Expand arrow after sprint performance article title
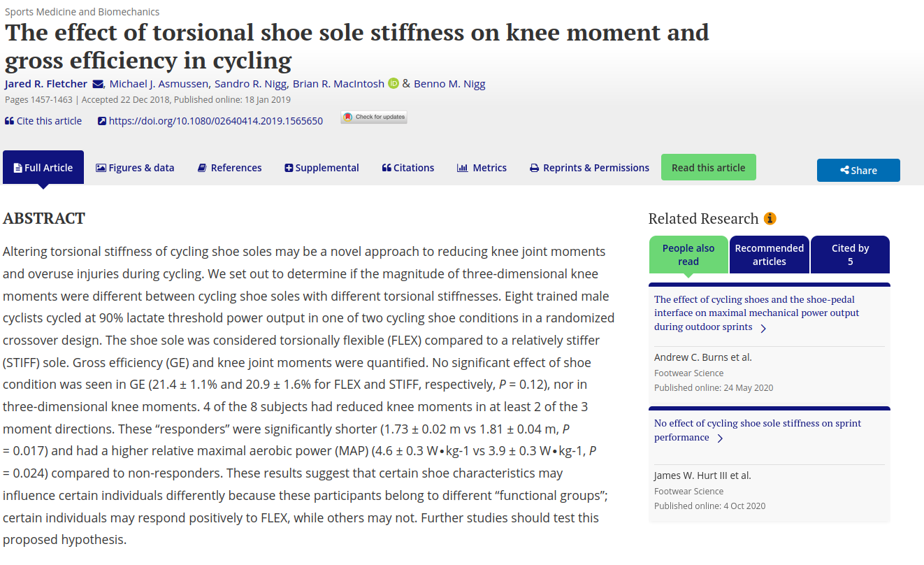Viewport: 924px width, 565px height. click(x=720, y=438)
